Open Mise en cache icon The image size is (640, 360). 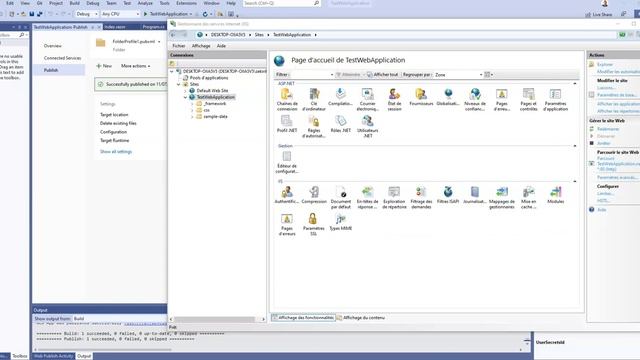point(529,198)
